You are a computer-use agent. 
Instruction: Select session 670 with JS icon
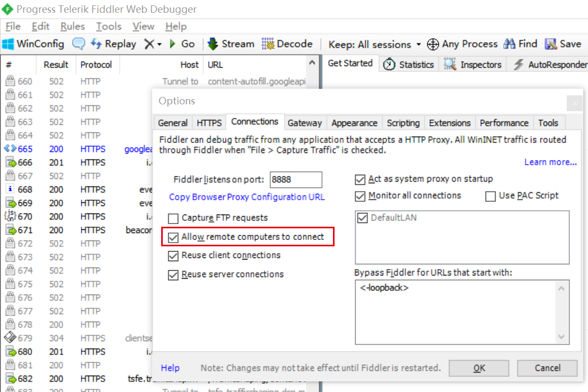[x=10, y=216]
